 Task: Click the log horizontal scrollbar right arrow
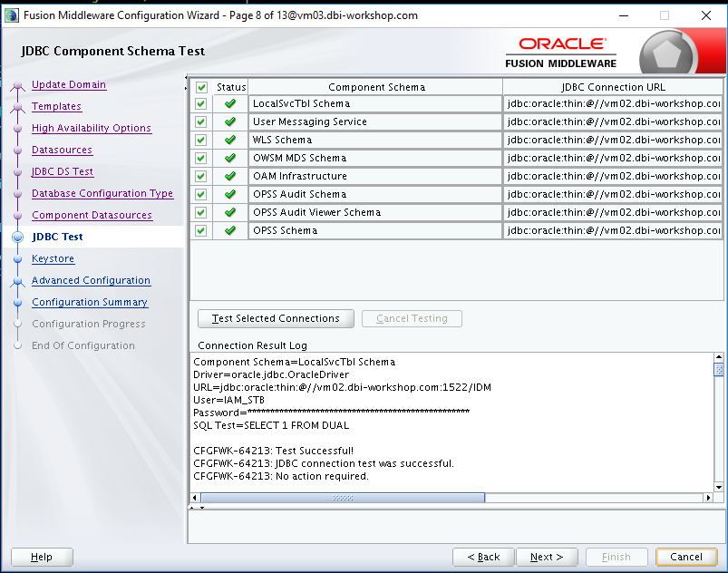pyautogui.click(x=708, y=498)
